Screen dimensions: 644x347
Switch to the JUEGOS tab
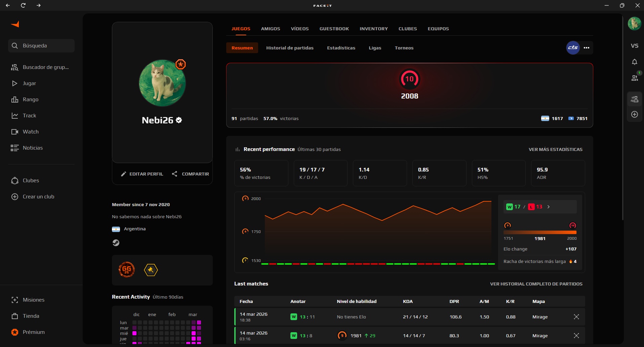[x=241, y=29]
